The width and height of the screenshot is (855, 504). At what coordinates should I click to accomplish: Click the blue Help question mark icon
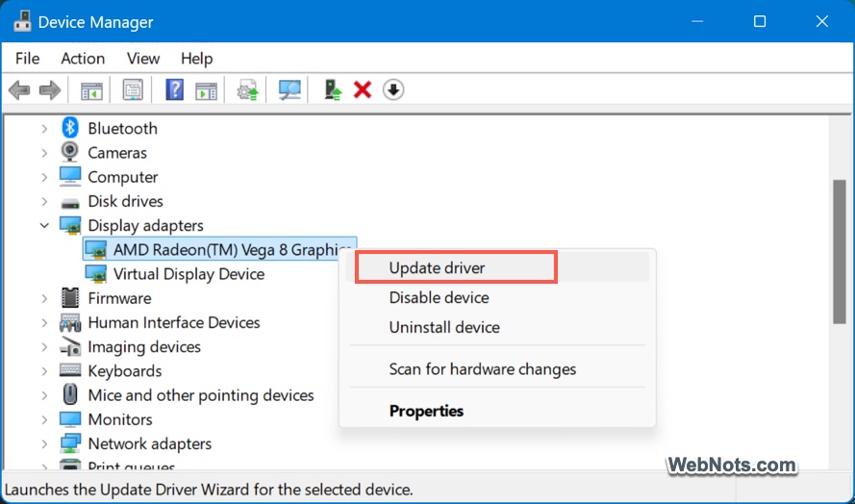174,90
